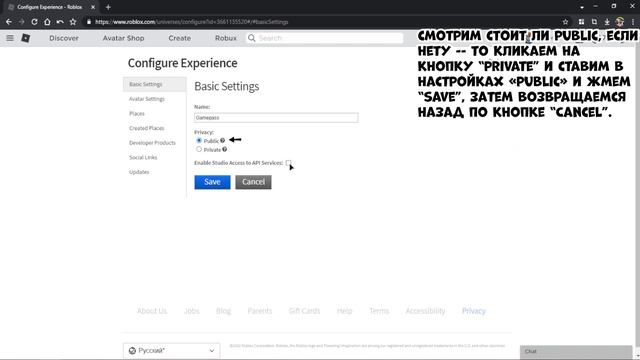Open the About Us footer link
The height and width of the screenshot is (360, 640).
pos(152,311)
